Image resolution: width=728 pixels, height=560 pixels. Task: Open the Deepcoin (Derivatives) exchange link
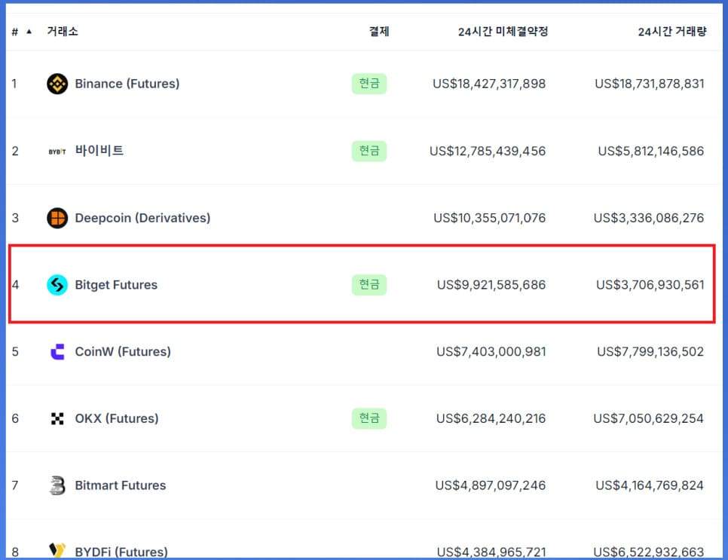click(x=142, y=219)
